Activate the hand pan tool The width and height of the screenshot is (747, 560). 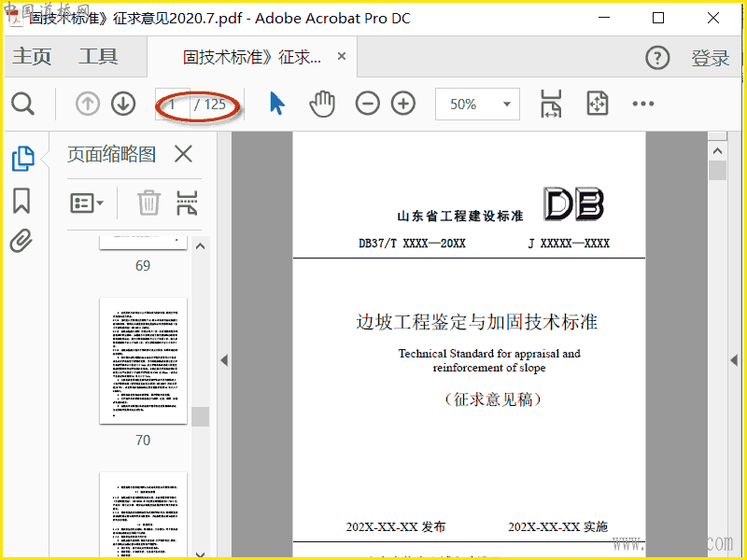pyautogui.click(x=322, y=104)
